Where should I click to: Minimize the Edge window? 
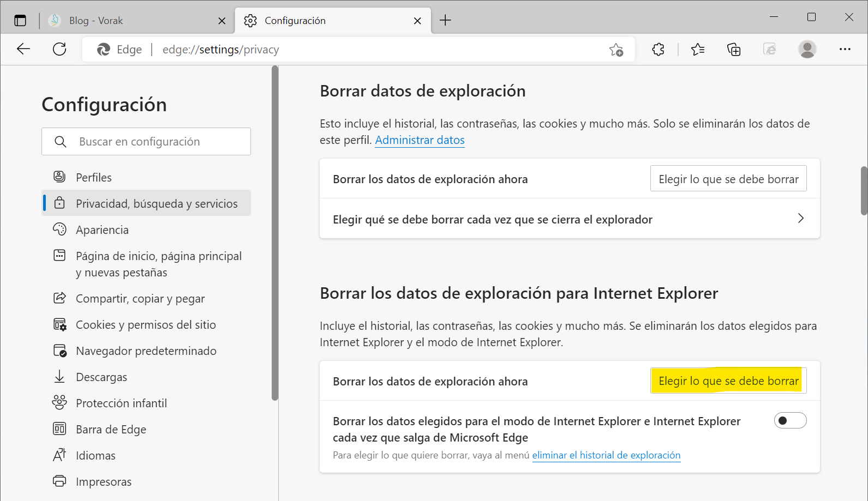pos(774,17)
